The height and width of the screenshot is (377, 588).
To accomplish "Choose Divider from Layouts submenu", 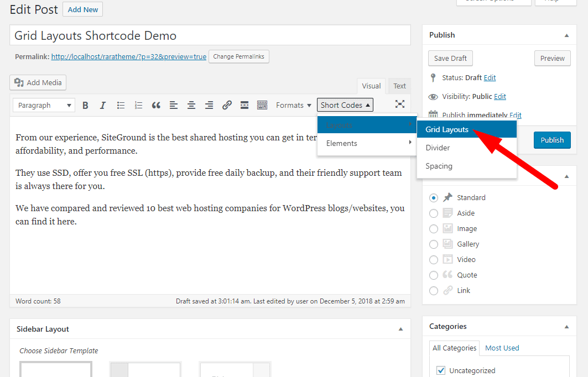I will pos(466,148).
